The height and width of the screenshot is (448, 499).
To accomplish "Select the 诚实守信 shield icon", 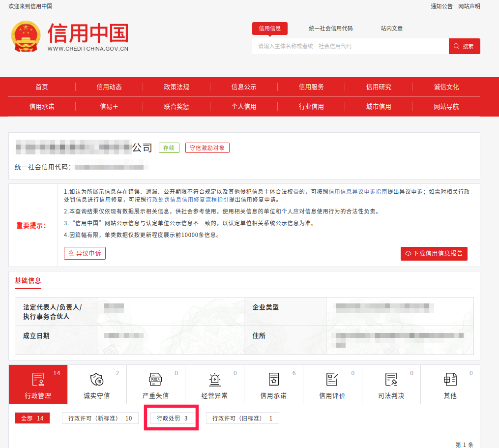I will [97, 379].
